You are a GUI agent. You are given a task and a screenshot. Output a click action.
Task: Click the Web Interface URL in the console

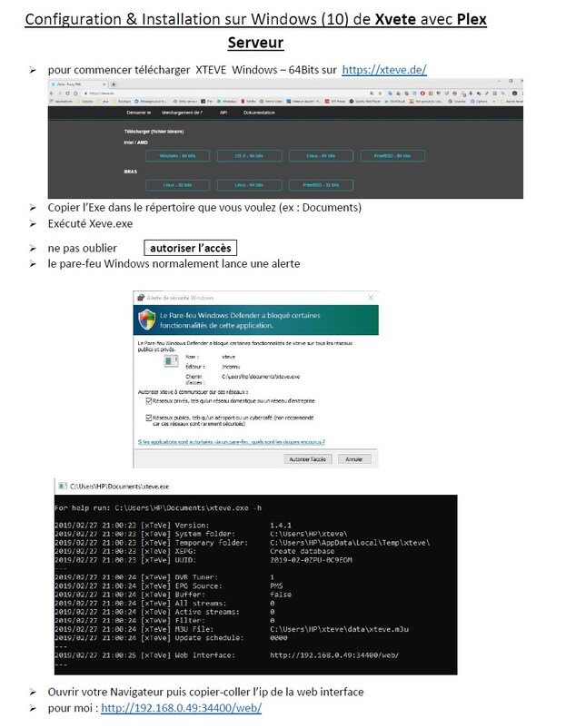[334, 655]
